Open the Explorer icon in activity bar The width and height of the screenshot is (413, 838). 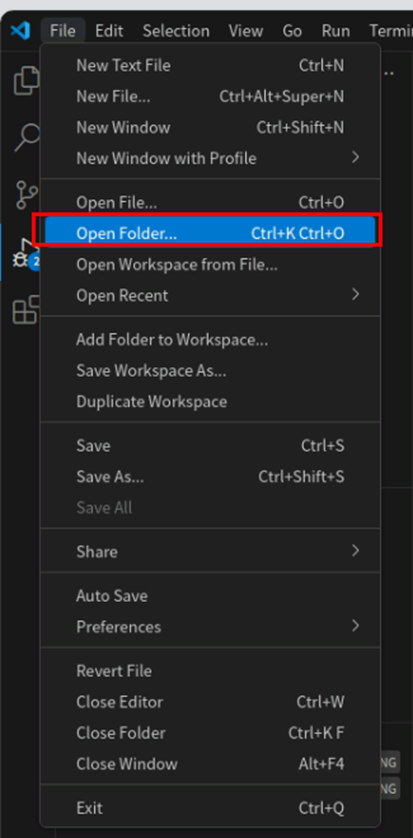click(x=26, y=81)
